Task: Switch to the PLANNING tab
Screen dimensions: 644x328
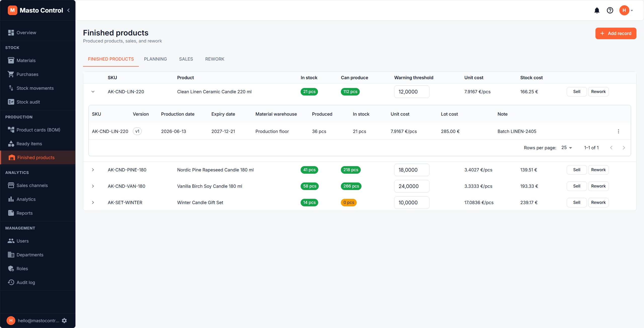Action: [x=155, y=59]
